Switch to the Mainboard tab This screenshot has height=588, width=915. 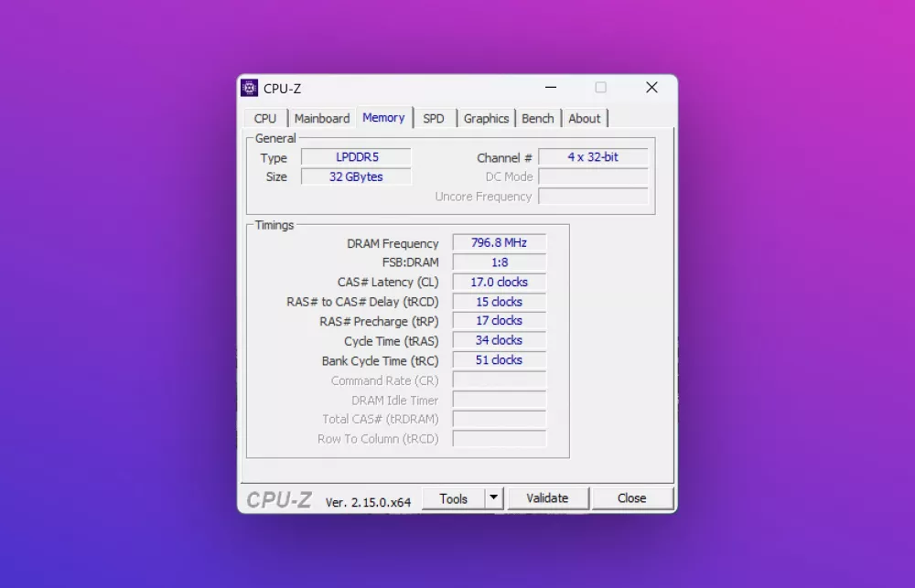[x=321, y=118]
